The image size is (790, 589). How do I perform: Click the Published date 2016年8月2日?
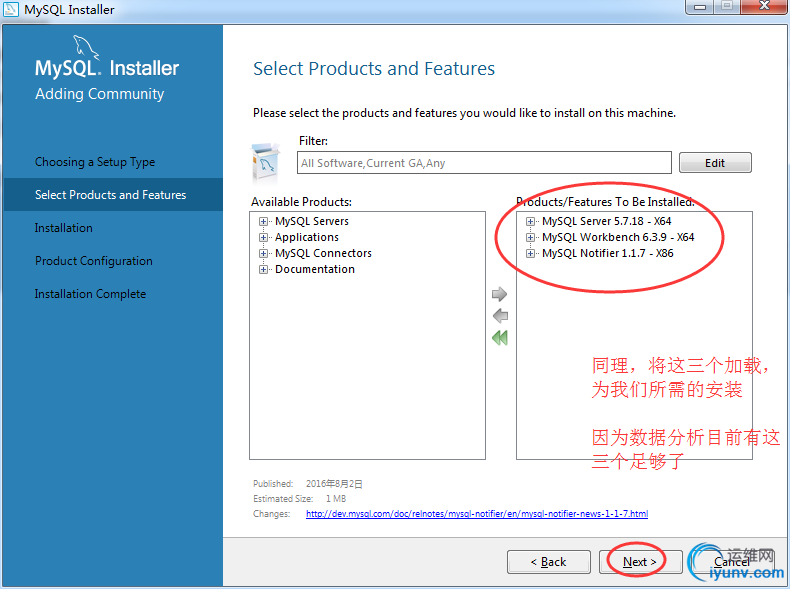(334, 484)
